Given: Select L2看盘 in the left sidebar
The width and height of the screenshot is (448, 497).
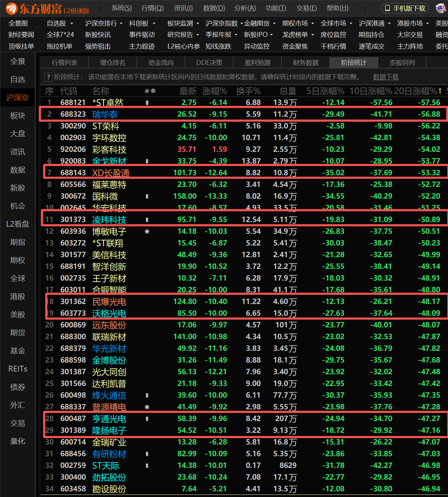Looking at the screenshot, I should [18, 224].
